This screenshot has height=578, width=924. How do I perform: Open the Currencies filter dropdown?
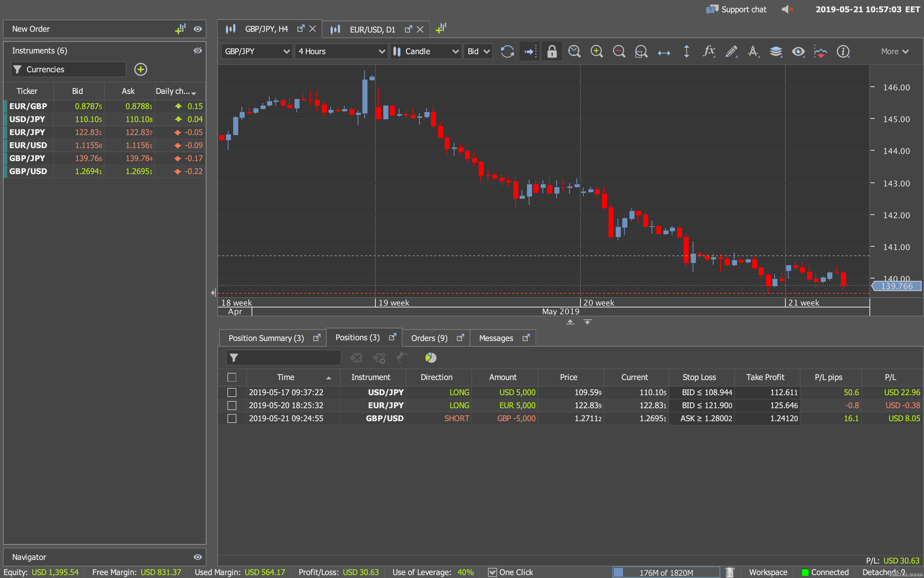coord(68,69)
